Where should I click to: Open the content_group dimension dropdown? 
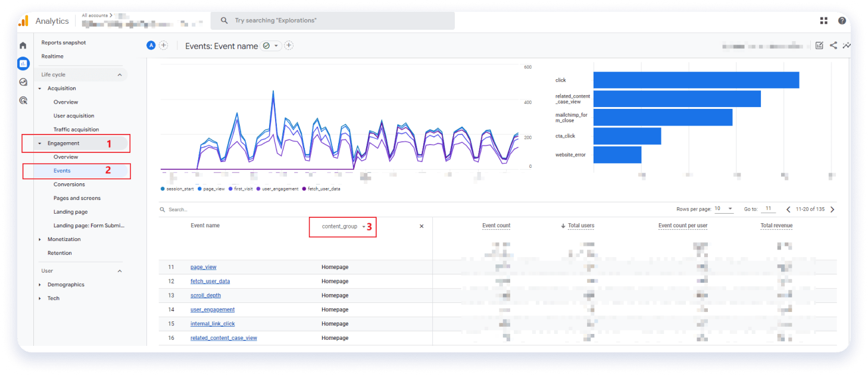click(344, 227)
